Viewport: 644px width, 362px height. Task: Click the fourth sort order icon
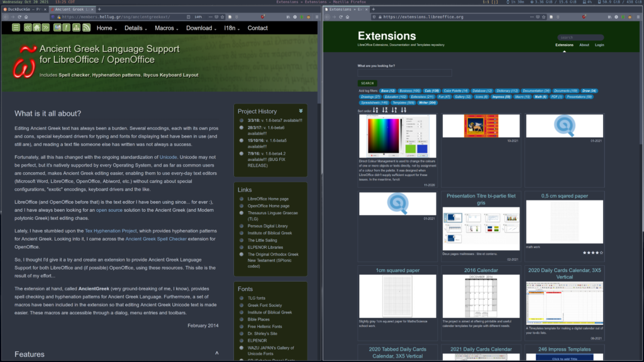coord(404,110)
